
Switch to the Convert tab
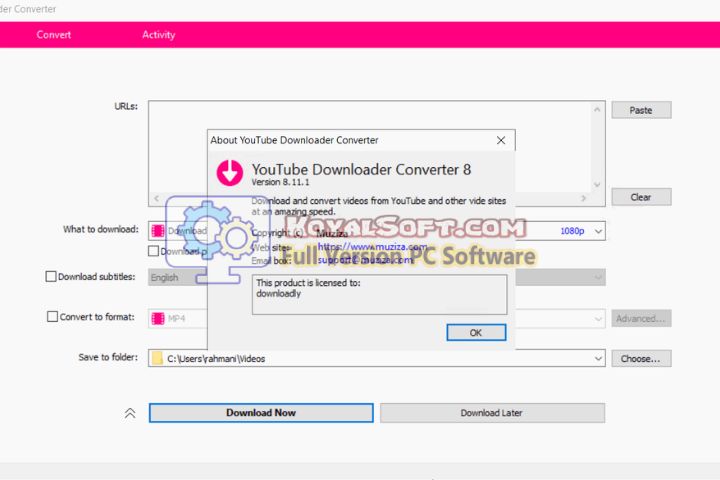point(53,35)
